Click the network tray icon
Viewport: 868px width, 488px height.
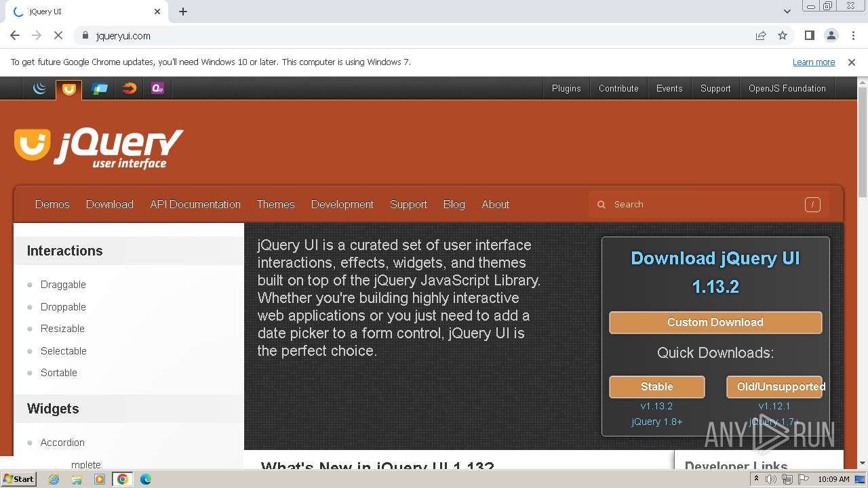pyautogui.click(x=787, y=479)
